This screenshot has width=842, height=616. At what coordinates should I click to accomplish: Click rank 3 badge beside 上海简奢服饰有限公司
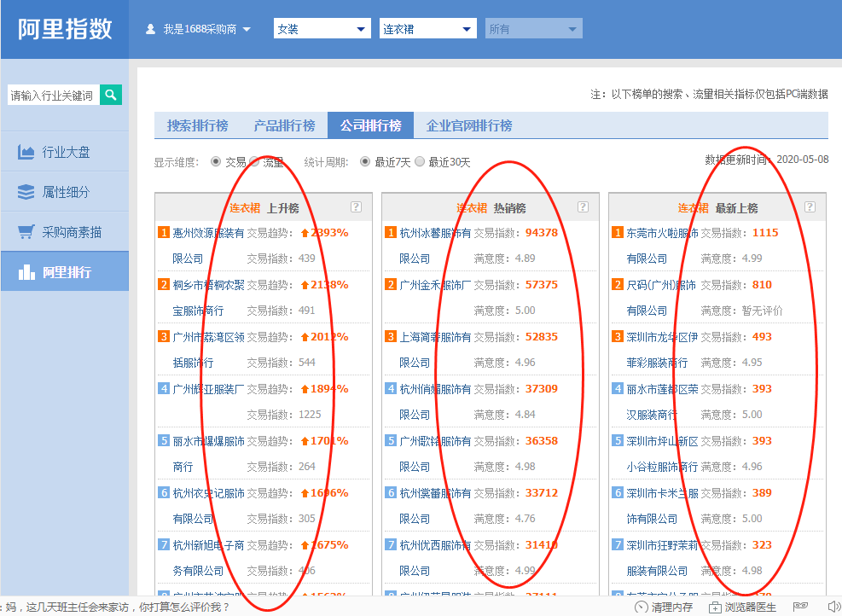pos(391,337)
